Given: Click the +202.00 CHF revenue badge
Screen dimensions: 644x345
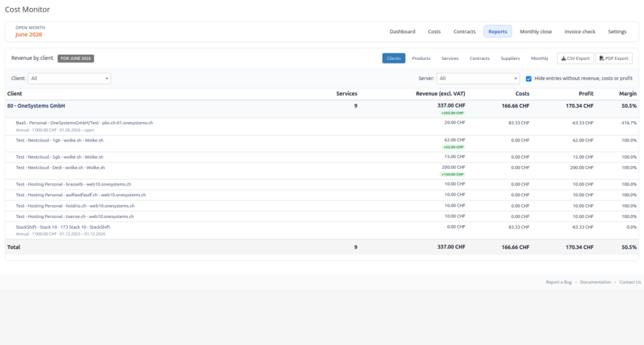Looking at the screenshot, I should click(452, 113).
